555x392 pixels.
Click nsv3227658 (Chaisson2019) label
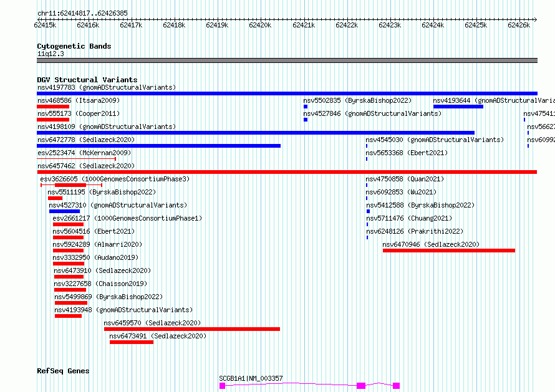(x=100, y=284)
